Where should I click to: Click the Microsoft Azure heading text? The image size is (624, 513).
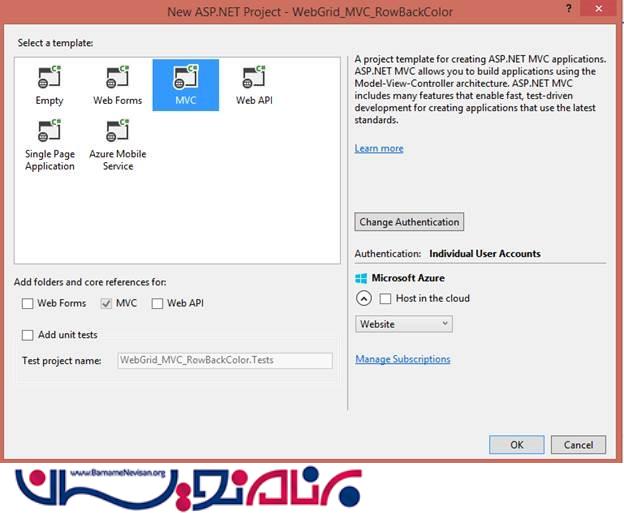(x=408, y=278)
